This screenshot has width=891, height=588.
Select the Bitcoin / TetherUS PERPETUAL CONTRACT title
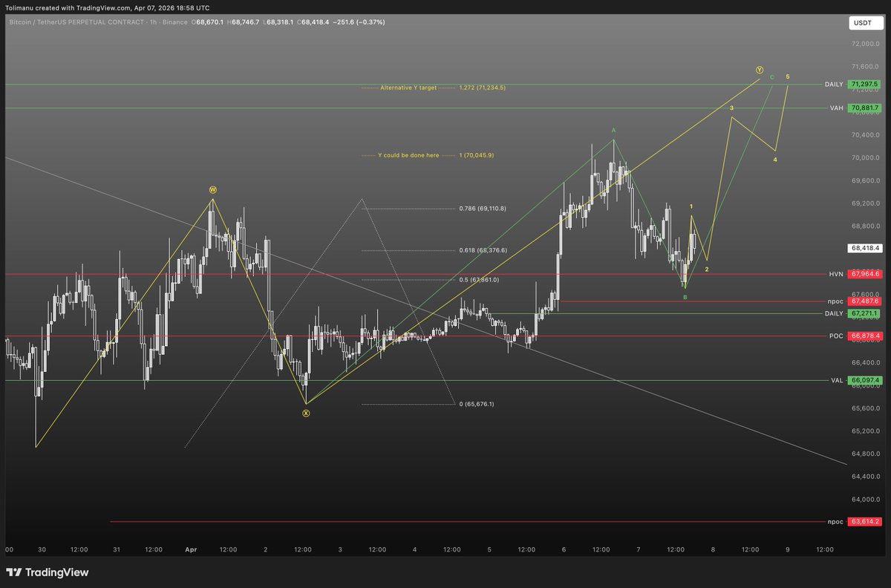click(x=76, y=22)
